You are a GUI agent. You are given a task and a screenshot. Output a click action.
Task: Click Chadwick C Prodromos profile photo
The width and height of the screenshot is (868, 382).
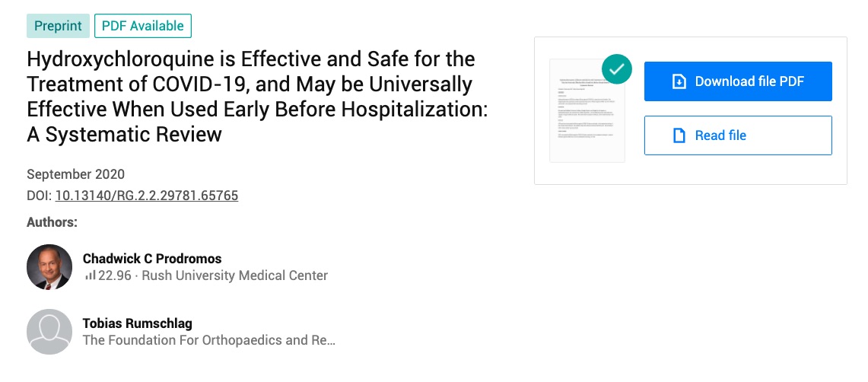49,267
